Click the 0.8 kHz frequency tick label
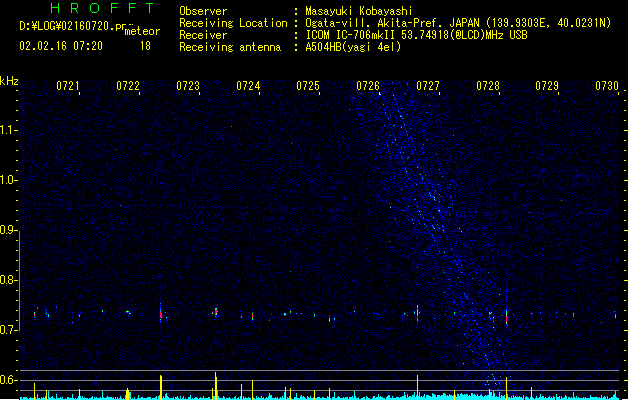This screenshot has width=629, height=400. (8, 280)
